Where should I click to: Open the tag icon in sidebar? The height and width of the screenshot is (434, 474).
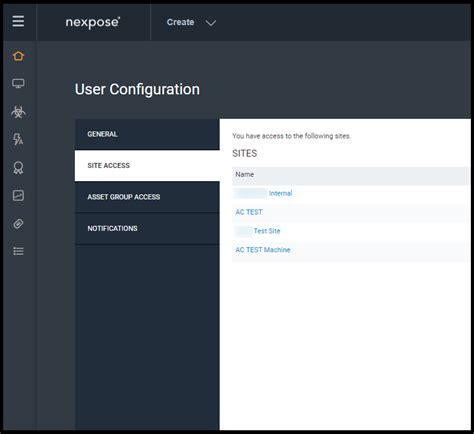(x=18, y=224)
